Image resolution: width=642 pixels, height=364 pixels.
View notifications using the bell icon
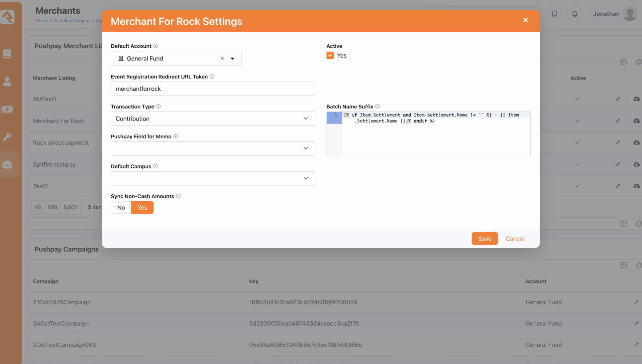[x=575, y=14]
